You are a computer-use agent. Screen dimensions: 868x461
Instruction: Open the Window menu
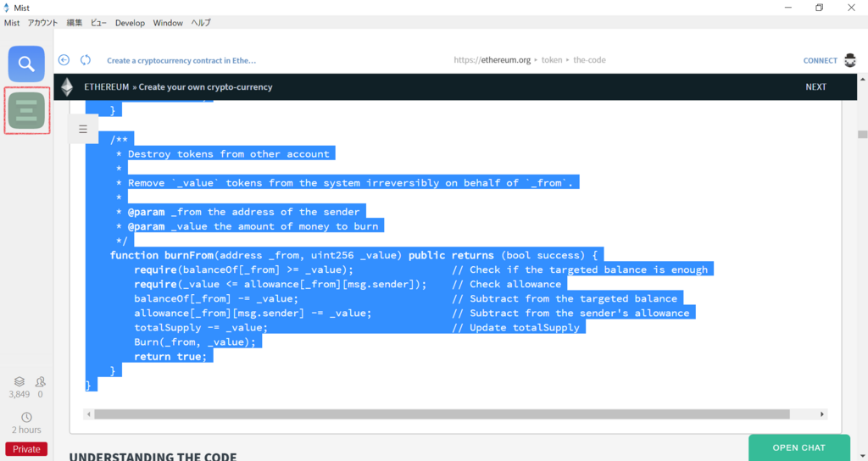(x=168, y=23)
